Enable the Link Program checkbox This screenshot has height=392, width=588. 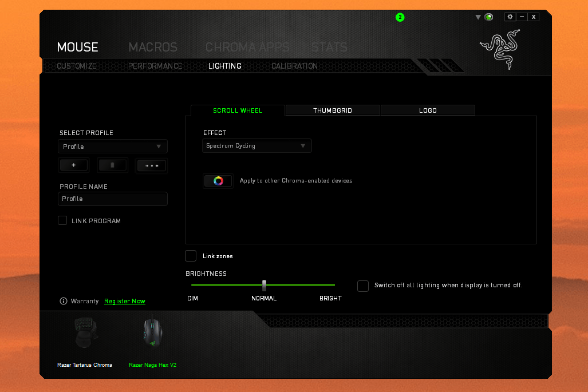[62, 220]
